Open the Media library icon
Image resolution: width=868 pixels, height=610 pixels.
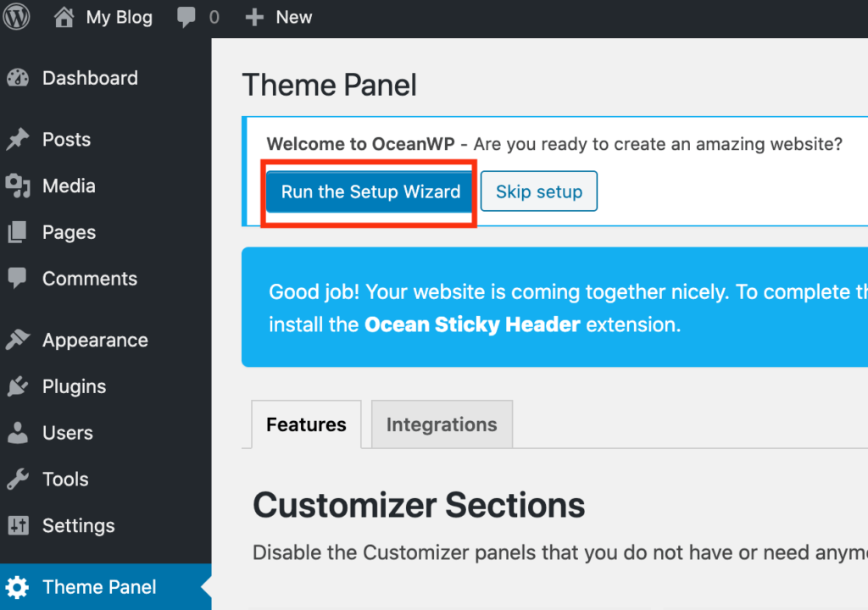[x=18, y=186]
